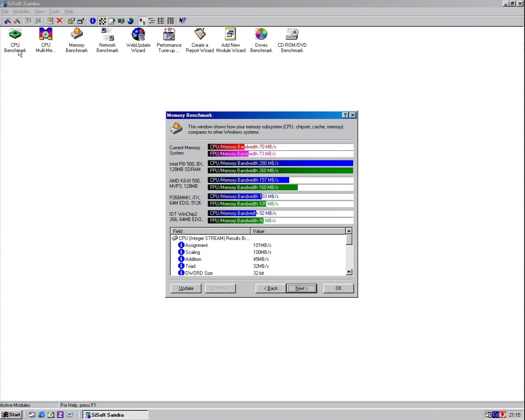
Task: Select the Triad row in results list
Action: [258, 266]
